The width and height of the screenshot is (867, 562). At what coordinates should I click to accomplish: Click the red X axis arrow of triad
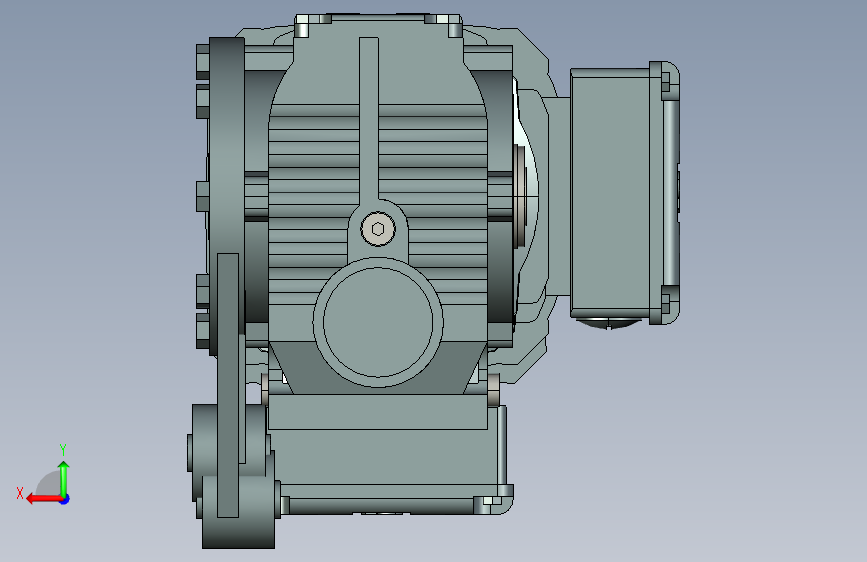(x=44, y=499)
